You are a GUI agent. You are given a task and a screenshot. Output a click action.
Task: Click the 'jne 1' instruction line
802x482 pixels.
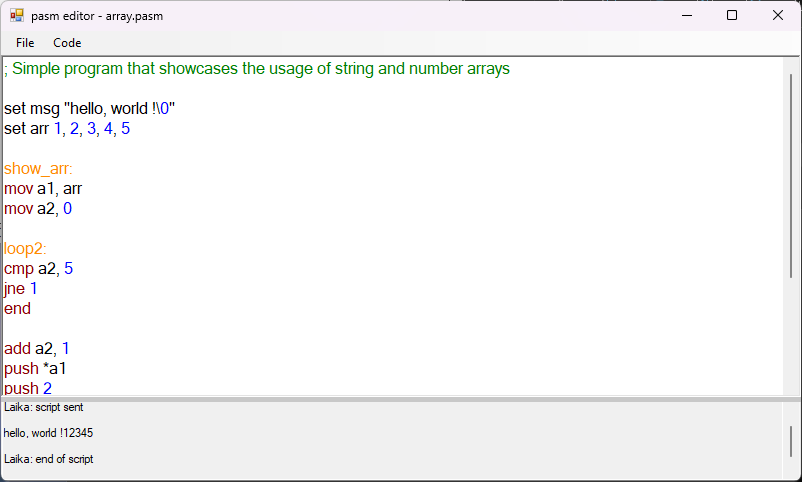[21, 289]
